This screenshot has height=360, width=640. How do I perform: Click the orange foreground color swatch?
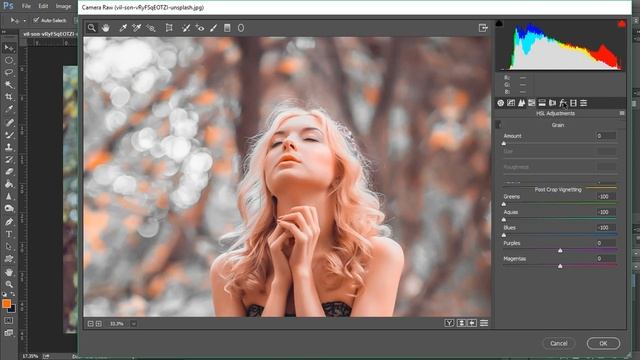tap(6, 303)
